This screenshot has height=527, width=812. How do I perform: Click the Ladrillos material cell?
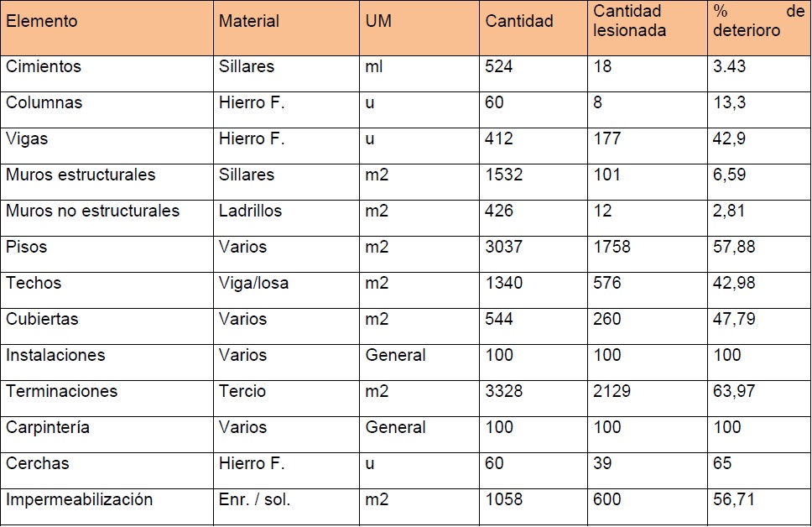250,211
